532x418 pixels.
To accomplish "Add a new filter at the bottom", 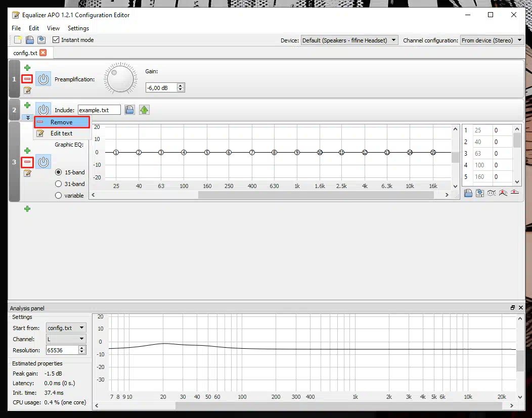I will pyautogui.click(x=27, y=209).
